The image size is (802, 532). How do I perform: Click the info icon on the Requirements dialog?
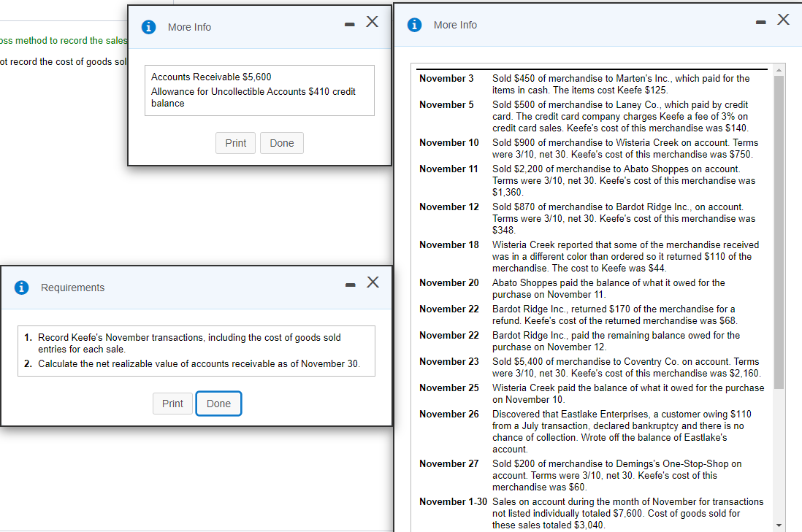20,288
